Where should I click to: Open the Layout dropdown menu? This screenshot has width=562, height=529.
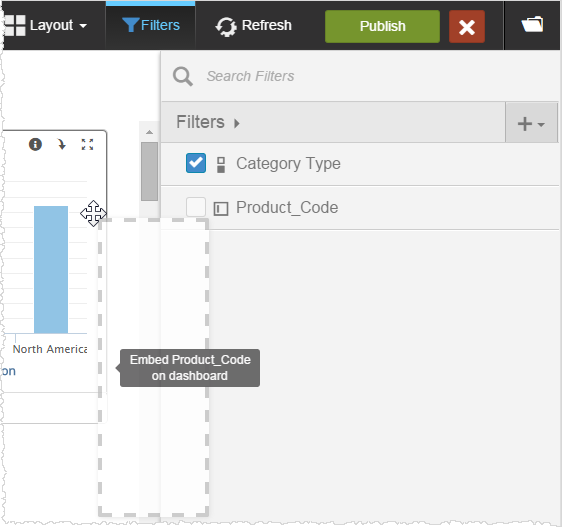pos(46,25)
